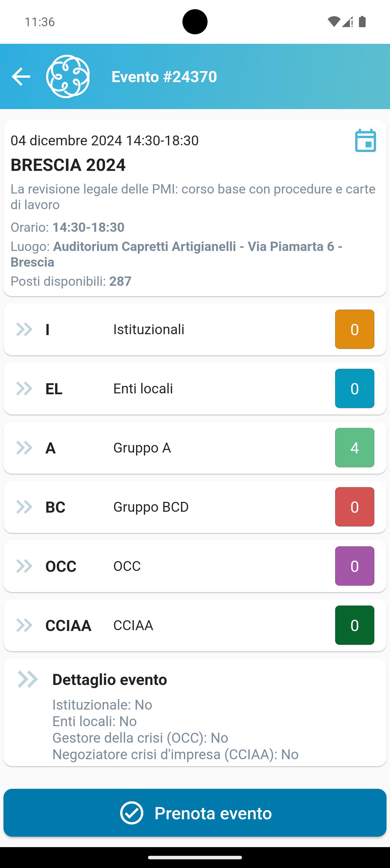
Task: Go back using the arrow icon
Action: point(21,77)
